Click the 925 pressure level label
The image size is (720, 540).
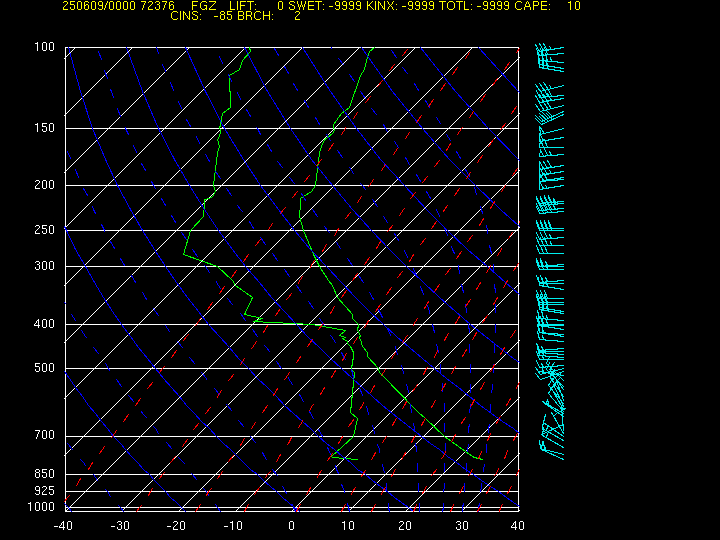click(x=45, y=491)
